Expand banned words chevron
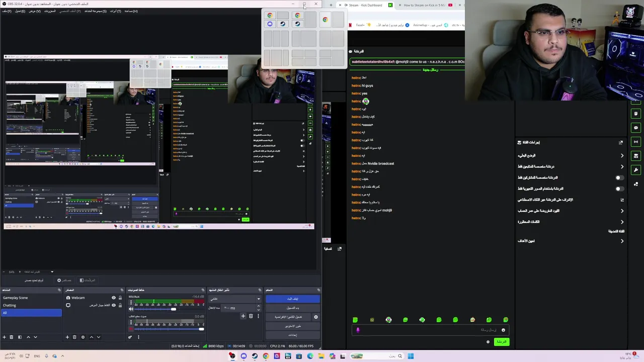The width and height of the screenshot is (644, 362). pos(622,222)
